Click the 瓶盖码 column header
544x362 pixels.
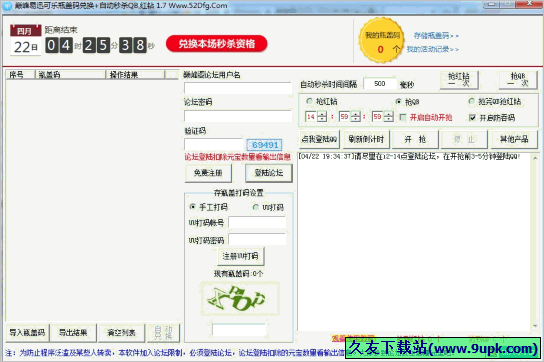click(70, 75)
